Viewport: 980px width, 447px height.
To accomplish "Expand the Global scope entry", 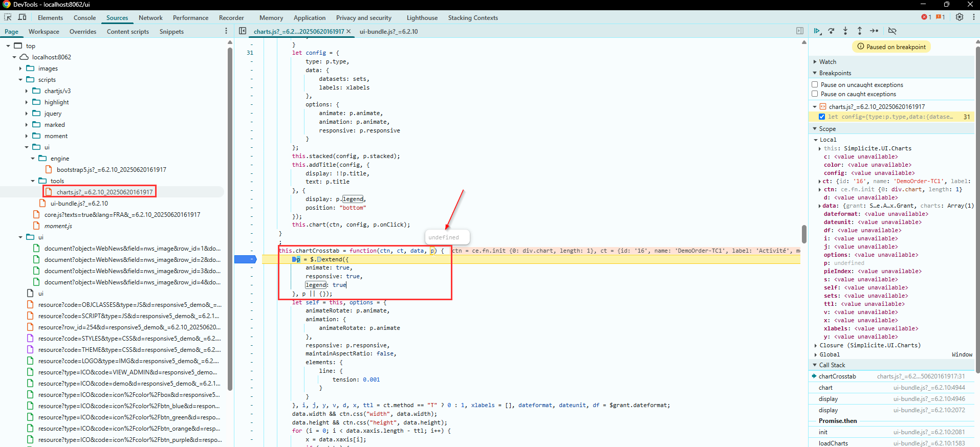I will click(x=816, y=354).
